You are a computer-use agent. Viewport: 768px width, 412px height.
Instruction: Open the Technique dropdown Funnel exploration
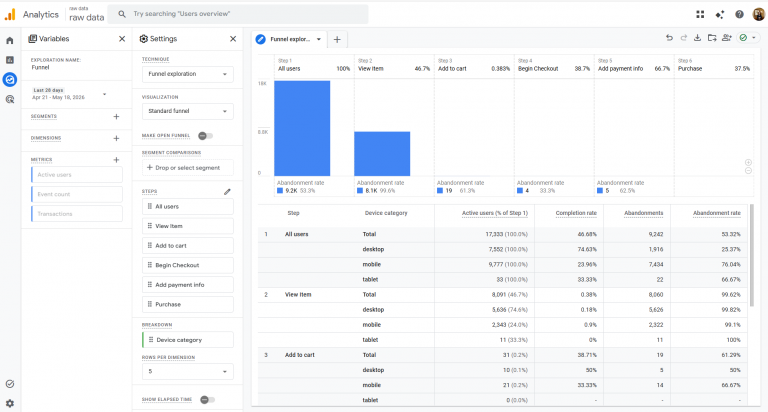188,74
